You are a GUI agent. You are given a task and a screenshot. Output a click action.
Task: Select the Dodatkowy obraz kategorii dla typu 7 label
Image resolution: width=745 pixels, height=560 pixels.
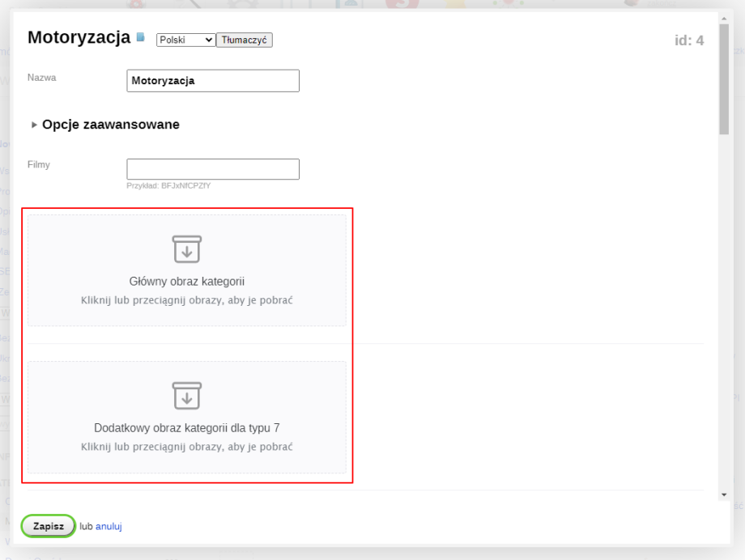pos(187,428)
